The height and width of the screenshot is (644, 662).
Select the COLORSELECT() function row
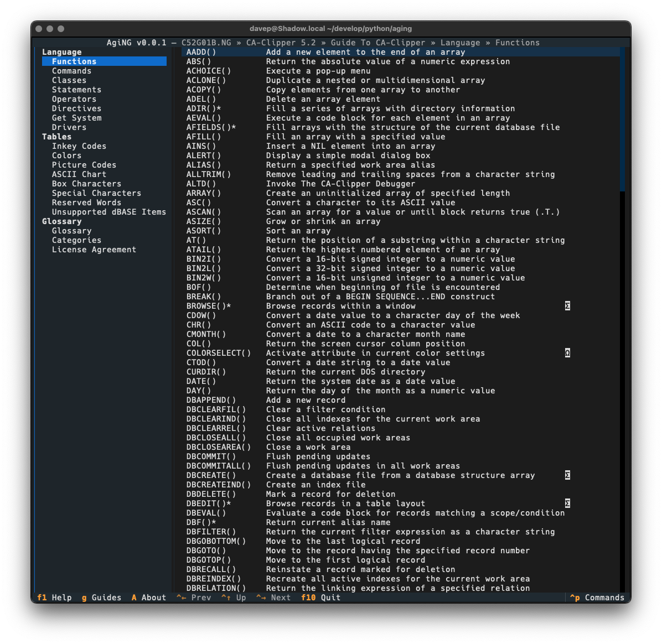[x=219, y=353]
